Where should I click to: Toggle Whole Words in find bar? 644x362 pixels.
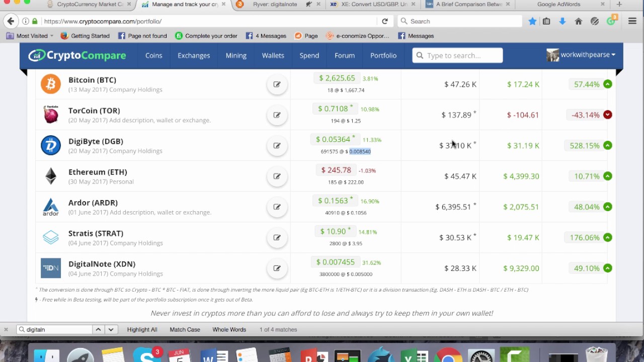click(229, 330)
